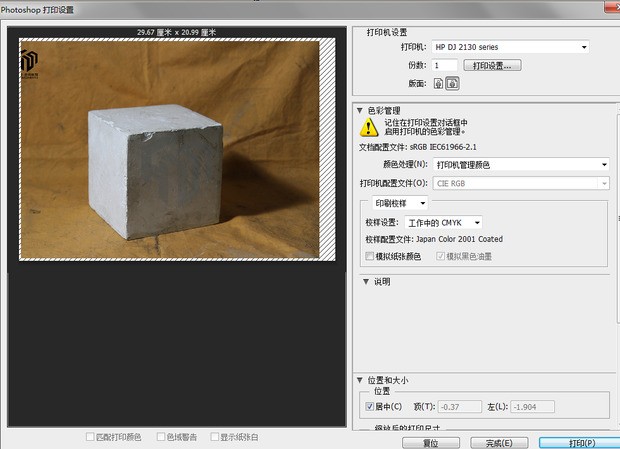Collapse the 色彩管理 section

point(360,110)
